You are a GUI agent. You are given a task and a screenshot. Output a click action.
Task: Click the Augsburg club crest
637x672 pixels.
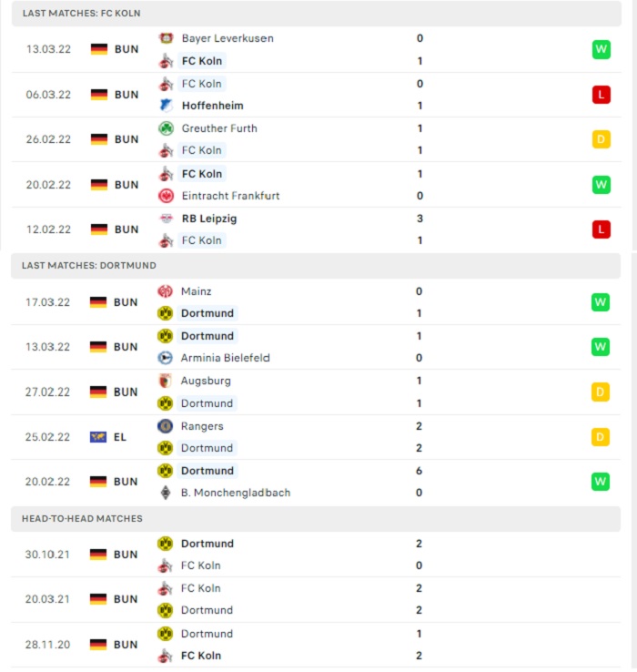tap(166, 381)
